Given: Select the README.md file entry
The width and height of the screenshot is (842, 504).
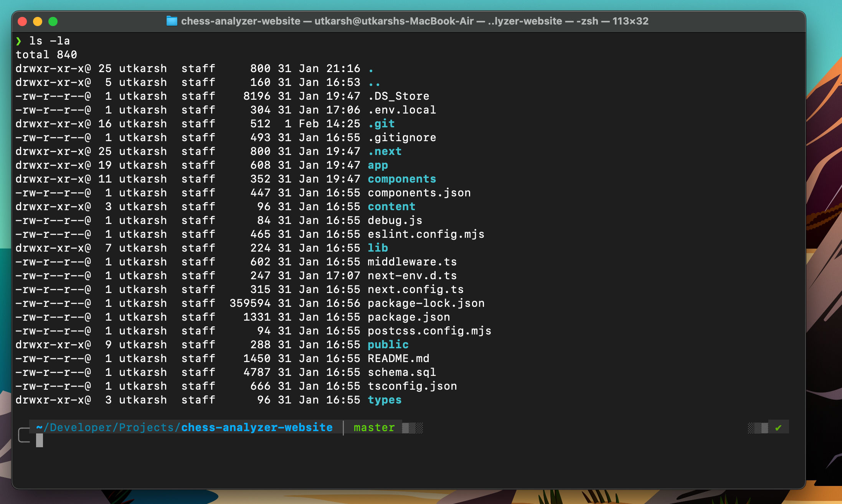Looking at the screenshot, I should [x=398, y=358].
